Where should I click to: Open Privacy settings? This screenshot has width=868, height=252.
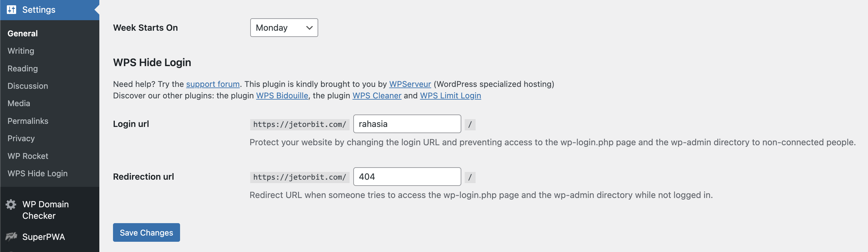[x=21, y=138]
